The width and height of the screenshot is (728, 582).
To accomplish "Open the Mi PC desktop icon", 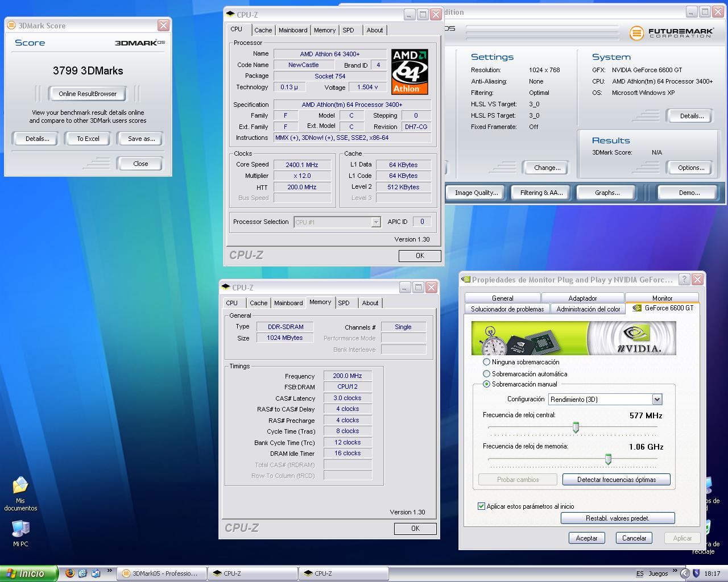I will (20, 529).
